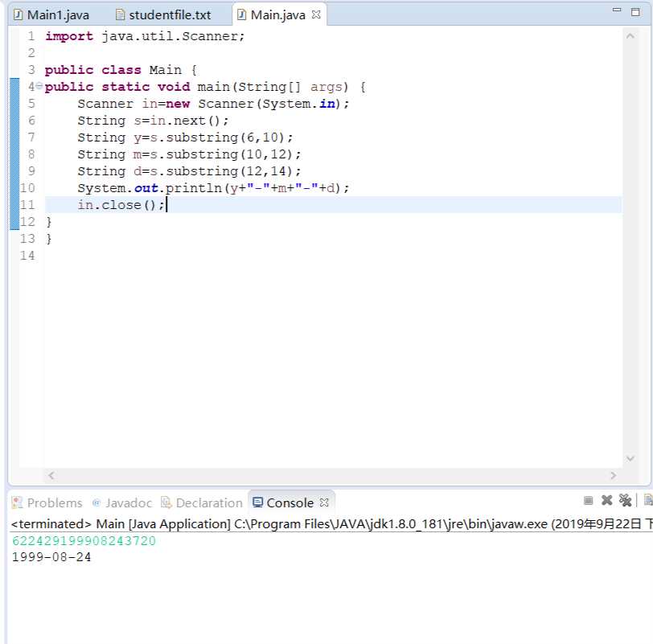
Task: Click the Javadoc tab icon
Action: pyautogui.click(x=97, y=502)
